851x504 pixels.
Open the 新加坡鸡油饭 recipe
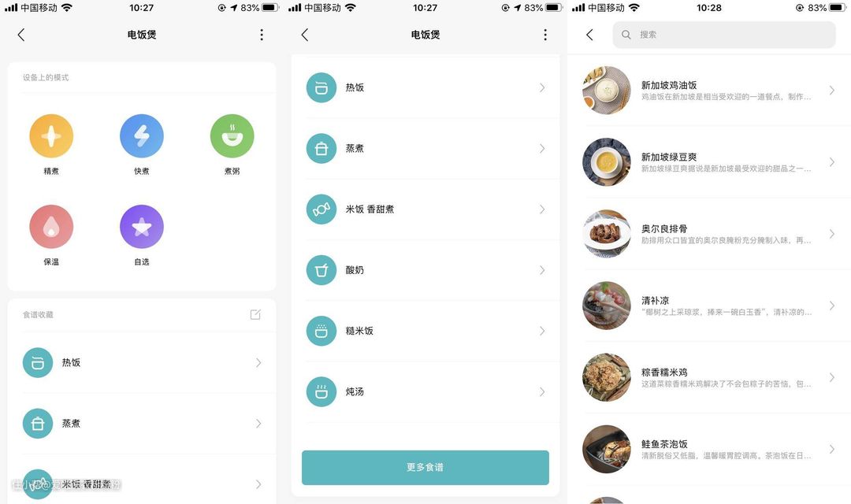pyautogui.click(x=709, y=91)
